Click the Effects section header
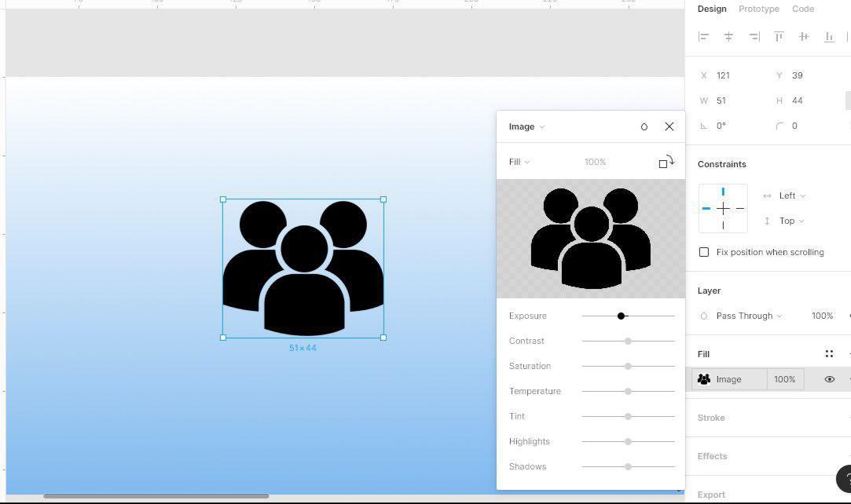851x504 pixels. tap(712, 456)
